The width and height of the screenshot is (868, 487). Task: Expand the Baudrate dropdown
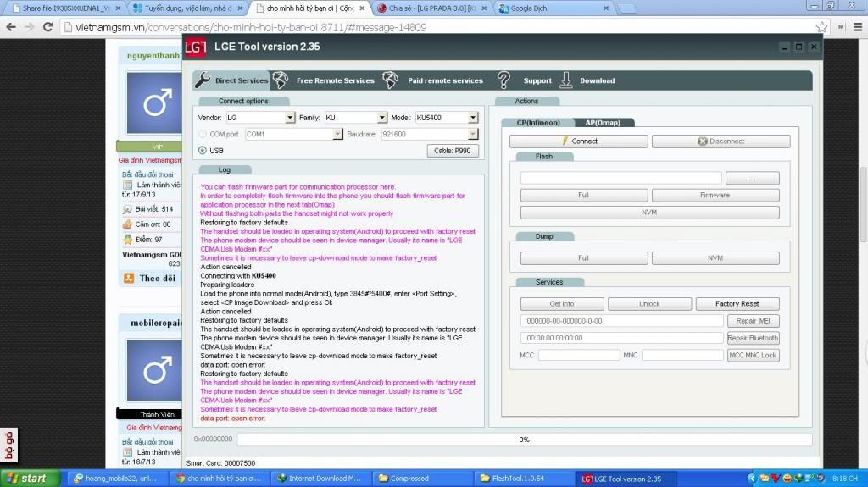pyautogui.click(x=473, y=134)
